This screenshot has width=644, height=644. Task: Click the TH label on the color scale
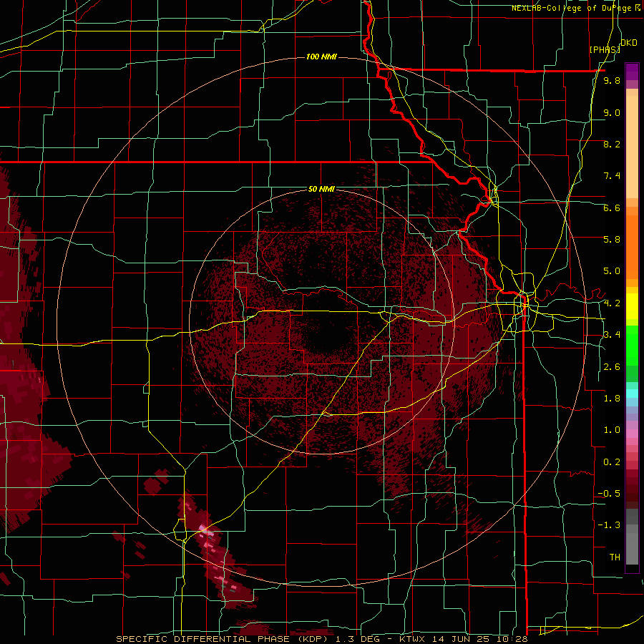pyautogui.click(x=615, y=557)
